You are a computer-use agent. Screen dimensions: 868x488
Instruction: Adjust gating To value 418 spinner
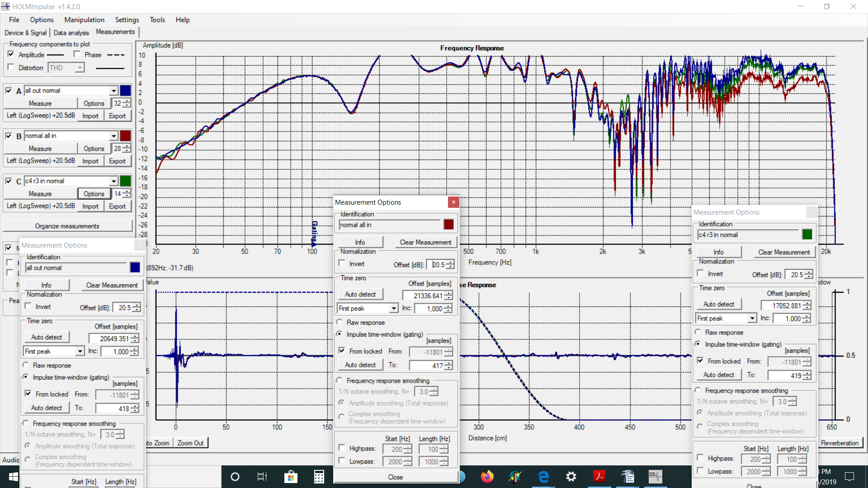(135, 408)
